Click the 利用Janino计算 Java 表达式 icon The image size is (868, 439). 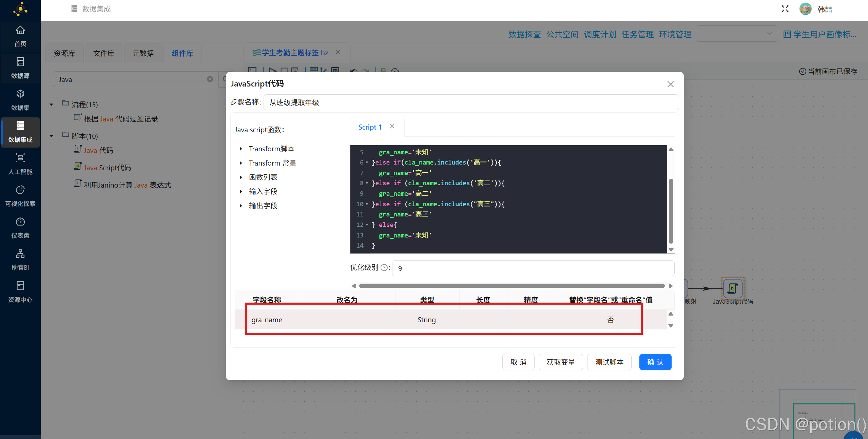click(x=77, y=184)
